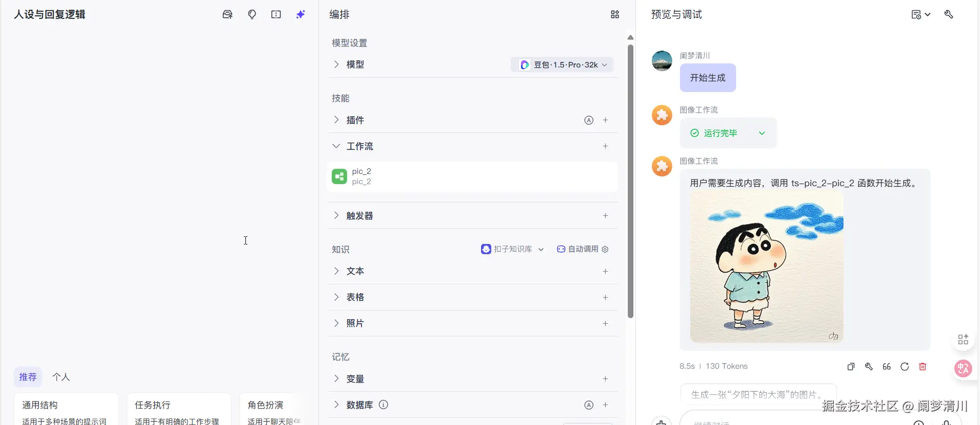Add a photo knowledge with 照片 plus icon
980x425 pixels.
[605, 324]
